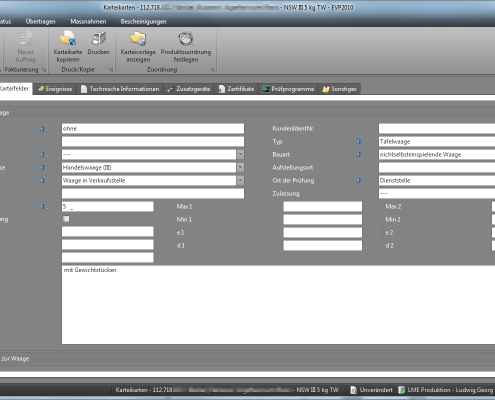Click the Drucken printer icon
This screenshot has width=495, height=400.
coord(98,38)
